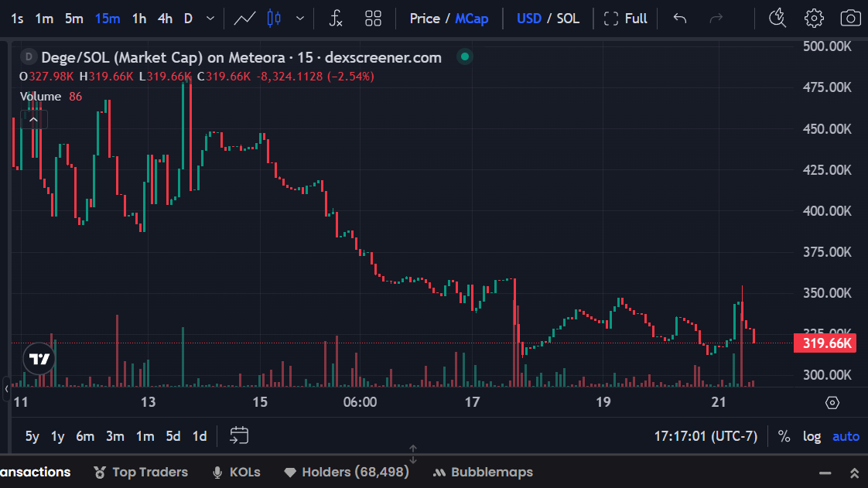Toggle the percent scale option

(784, 436)
